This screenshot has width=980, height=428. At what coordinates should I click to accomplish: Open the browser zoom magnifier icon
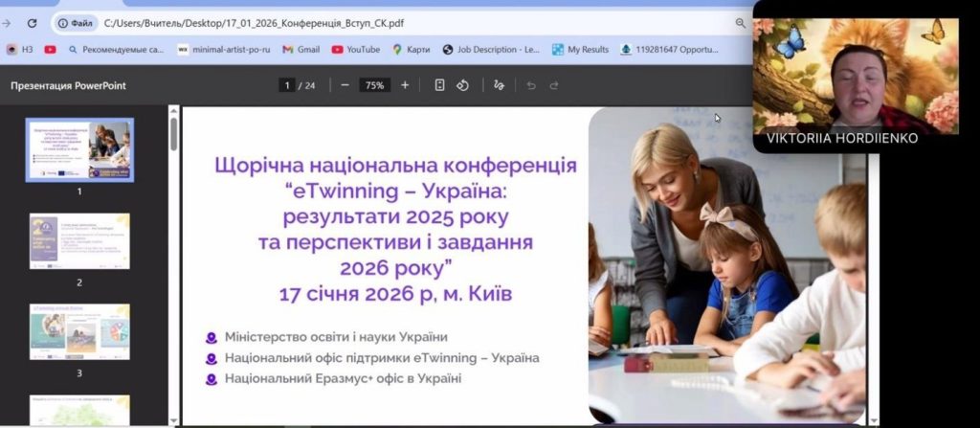point(740,22)
